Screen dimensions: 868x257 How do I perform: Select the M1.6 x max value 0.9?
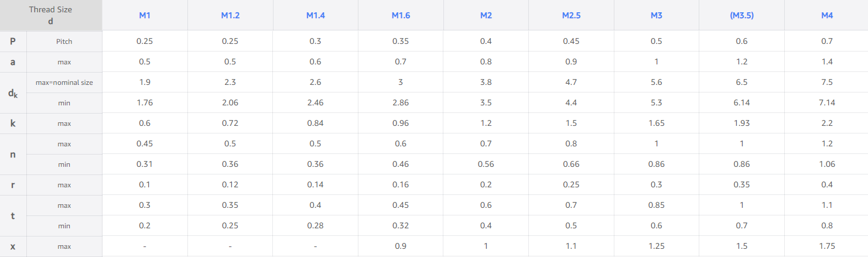[401, 246]
